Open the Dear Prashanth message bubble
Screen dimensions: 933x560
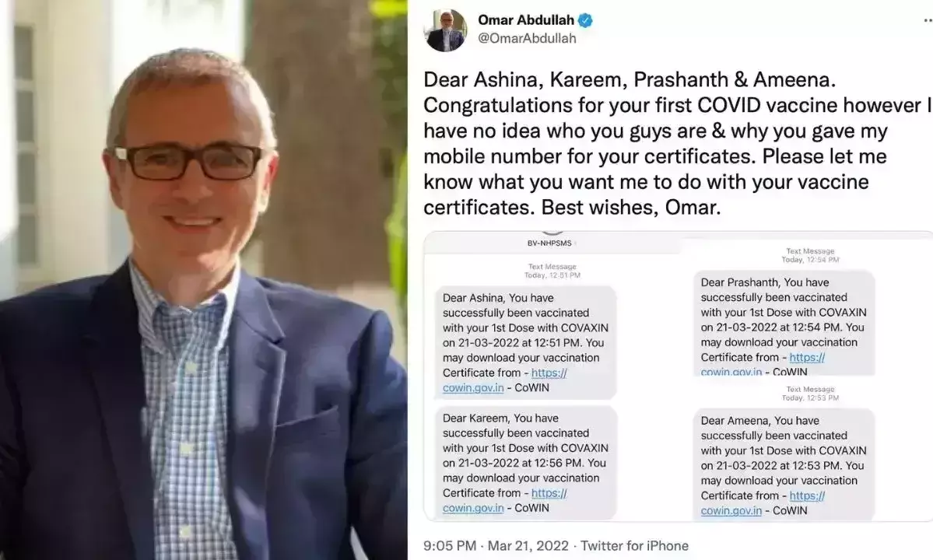(x=784, y=324)
